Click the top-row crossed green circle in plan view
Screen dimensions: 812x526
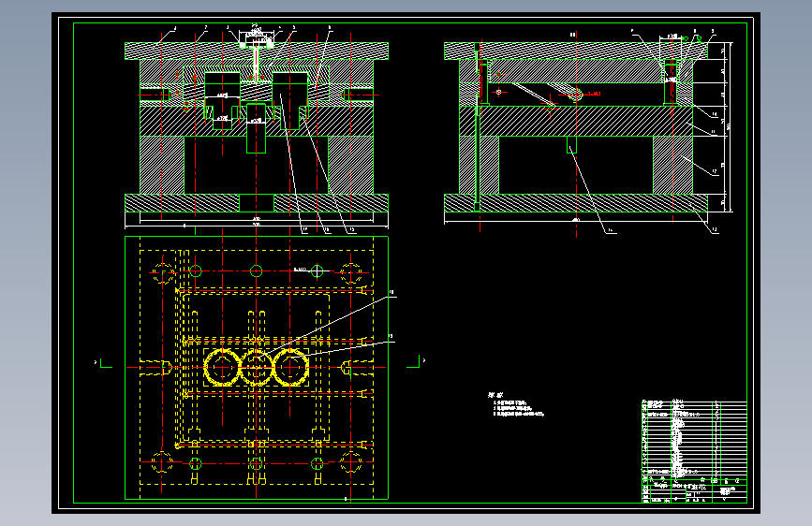pyautogui.click(x=317, y=270)
